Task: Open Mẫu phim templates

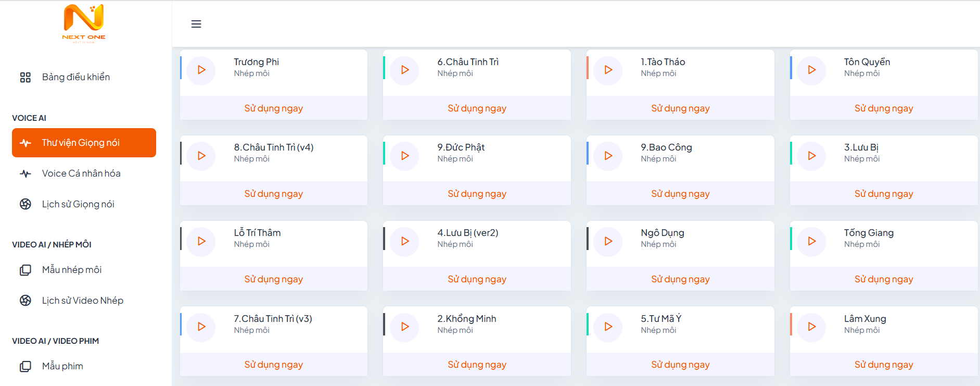Action: 62,366
